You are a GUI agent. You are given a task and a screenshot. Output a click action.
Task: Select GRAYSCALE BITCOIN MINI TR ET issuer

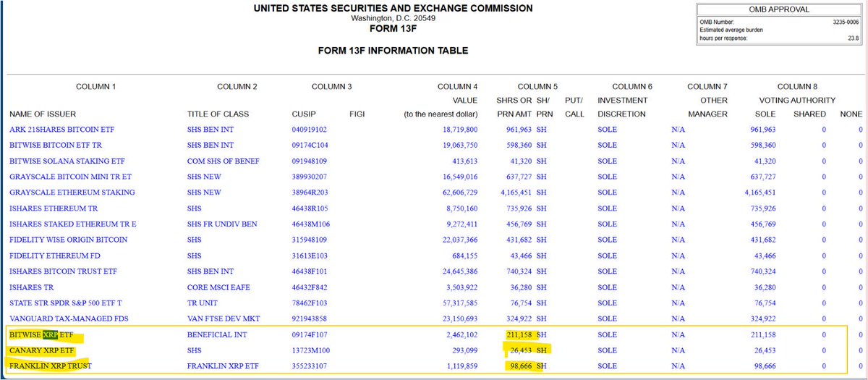(x=70, y=177)
